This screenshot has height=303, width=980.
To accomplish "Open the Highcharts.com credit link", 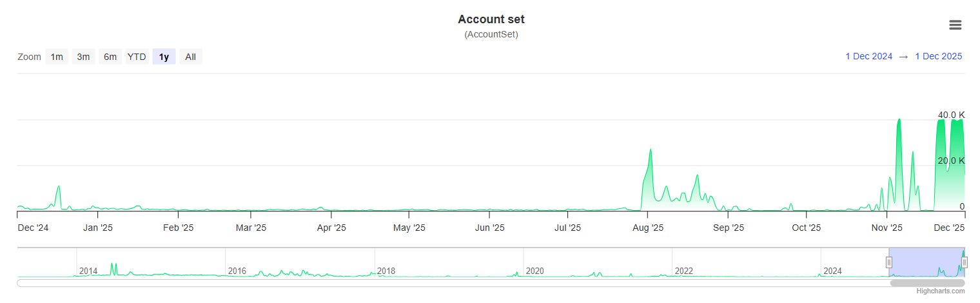I will (941, 291).
